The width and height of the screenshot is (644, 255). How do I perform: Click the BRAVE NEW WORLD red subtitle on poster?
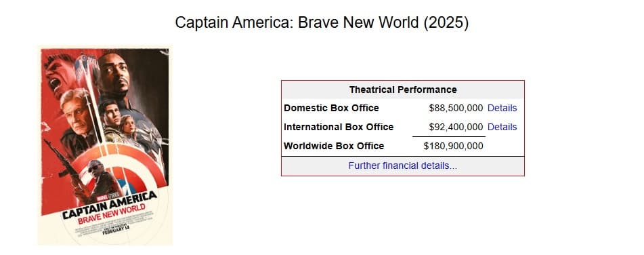112,214
